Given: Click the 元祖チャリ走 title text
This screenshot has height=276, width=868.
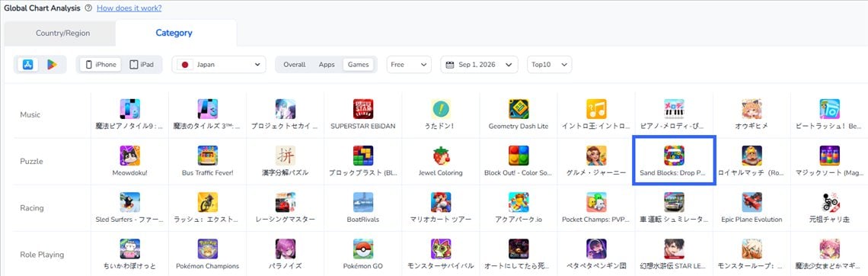Looking at the screenshot, I should pyautogui.click(x=829, y=219).
